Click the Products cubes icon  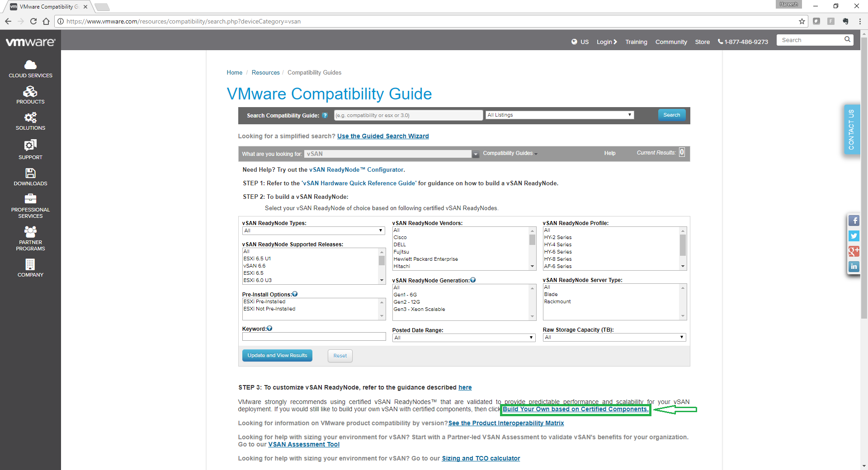pyautogui.click(x=30, y=92)
